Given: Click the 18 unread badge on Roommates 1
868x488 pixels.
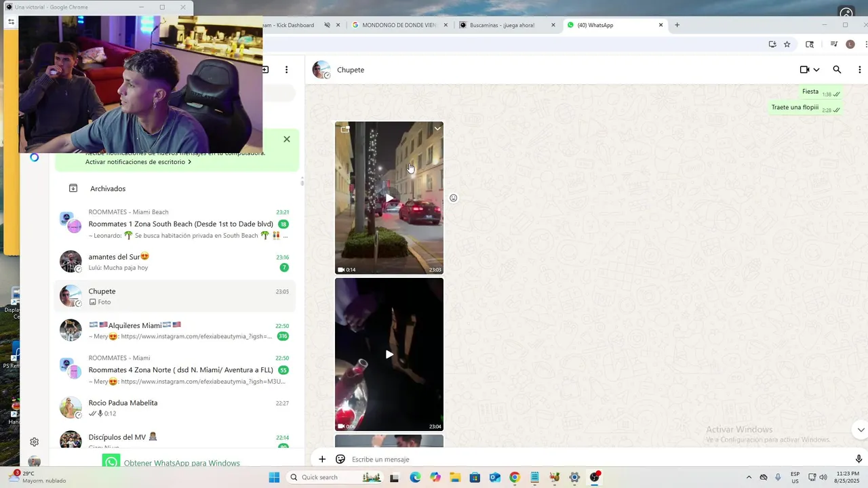Looking at the screenshot, I should 283,224.
